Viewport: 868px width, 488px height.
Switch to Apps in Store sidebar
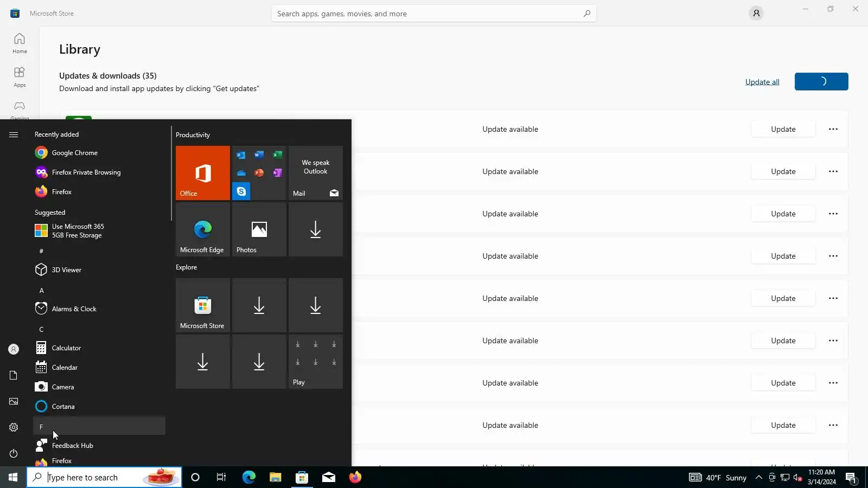pyautogui.click(x=20, y=77)
